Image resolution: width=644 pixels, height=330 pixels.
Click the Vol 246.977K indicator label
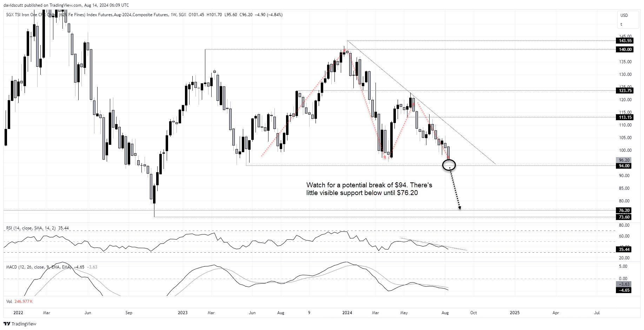click(x=19, y=302)
